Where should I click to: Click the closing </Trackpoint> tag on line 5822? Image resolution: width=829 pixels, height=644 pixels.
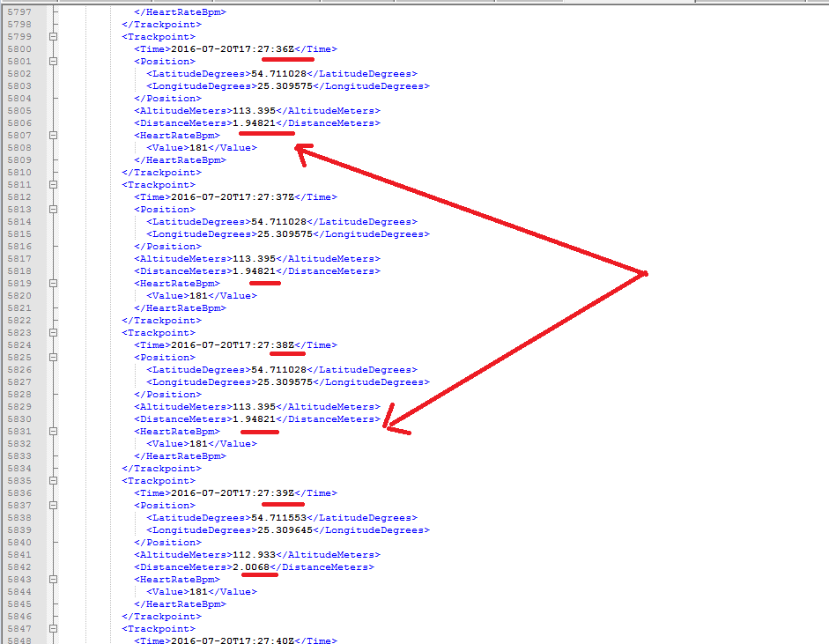pyautogui.click(x=162, y=321)
